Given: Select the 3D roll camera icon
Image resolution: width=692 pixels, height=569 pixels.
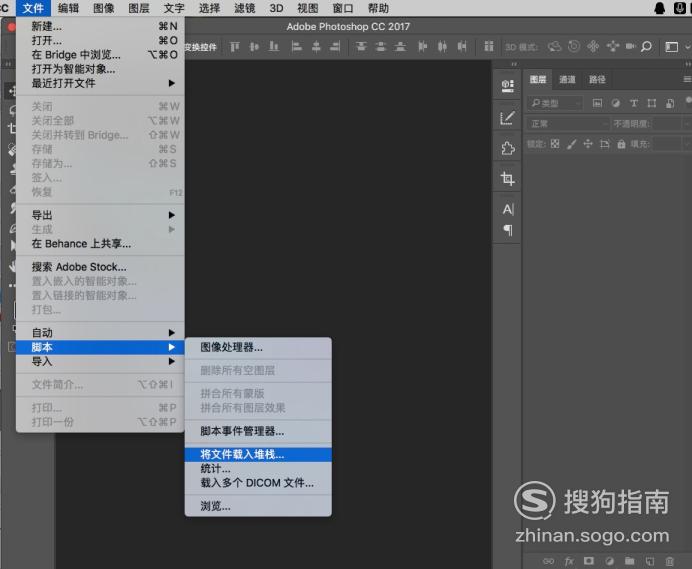Looking at the screenshot, I should coord(574,46).
